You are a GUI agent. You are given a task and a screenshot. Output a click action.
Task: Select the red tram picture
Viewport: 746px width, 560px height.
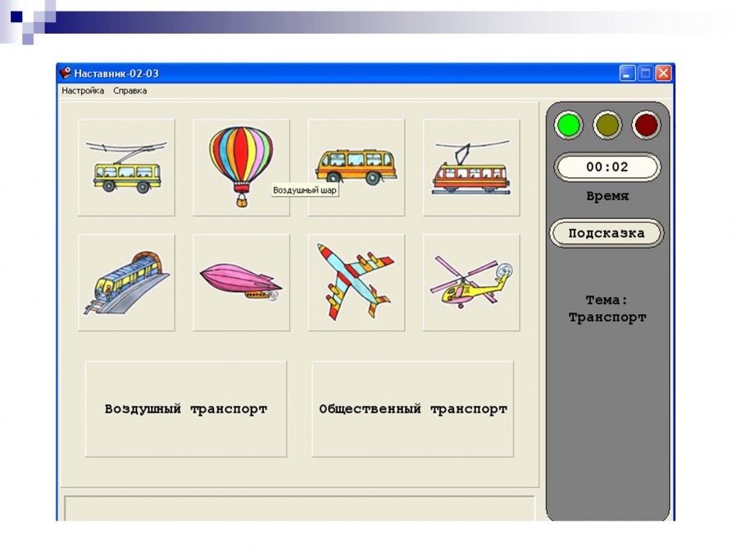pyautogui.click(x=471, y=167)
